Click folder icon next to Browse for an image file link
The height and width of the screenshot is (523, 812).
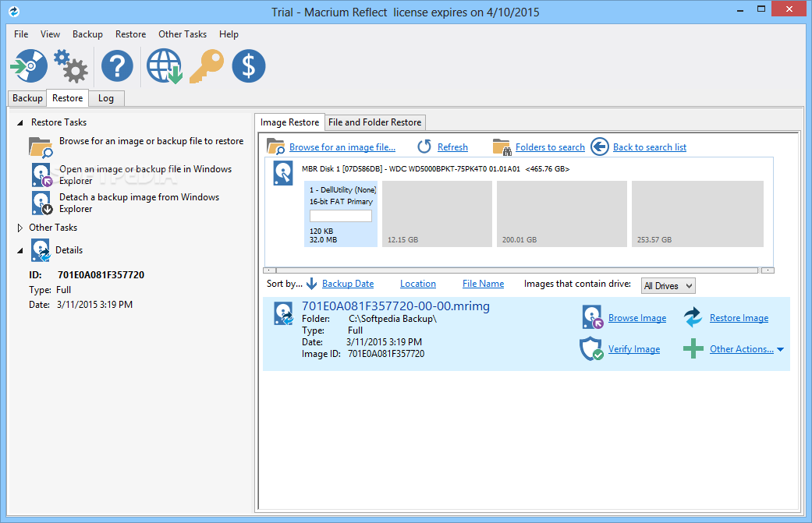pos(275,147)
